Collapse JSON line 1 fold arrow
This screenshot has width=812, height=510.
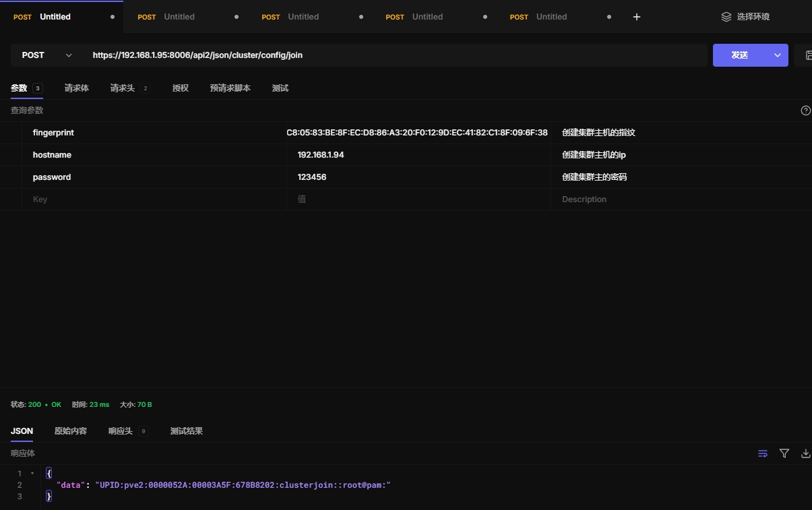tap(32, 474)
